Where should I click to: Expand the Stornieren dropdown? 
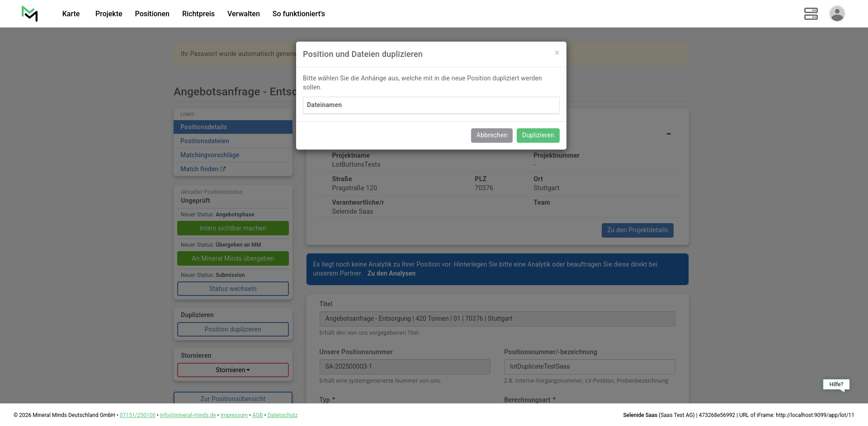click(233, 370)
